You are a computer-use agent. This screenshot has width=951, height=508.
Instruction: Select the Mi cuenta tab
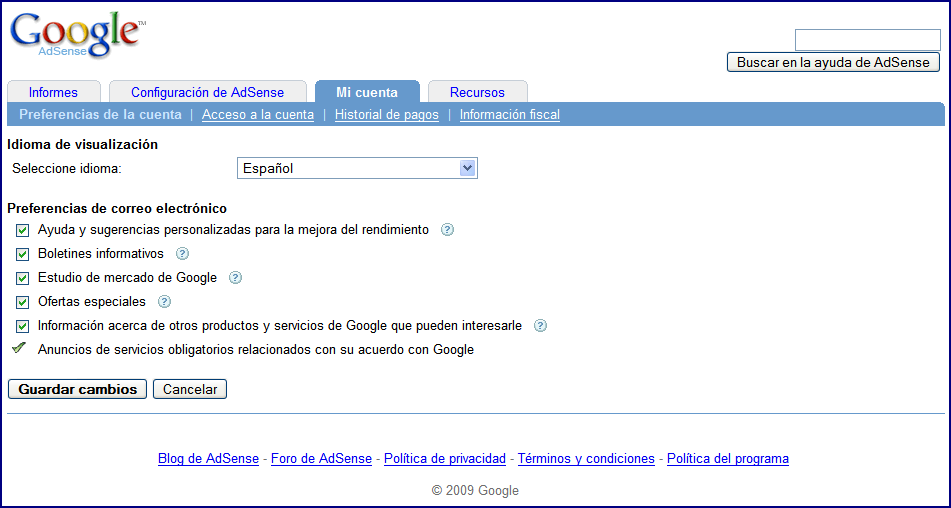(367, 92)
